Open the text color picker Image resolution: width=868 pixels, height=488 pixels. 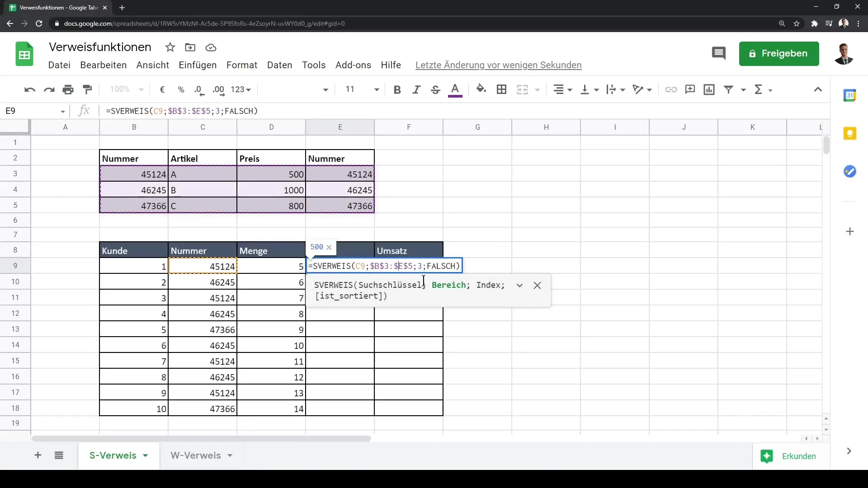click(x=455, y=90)
